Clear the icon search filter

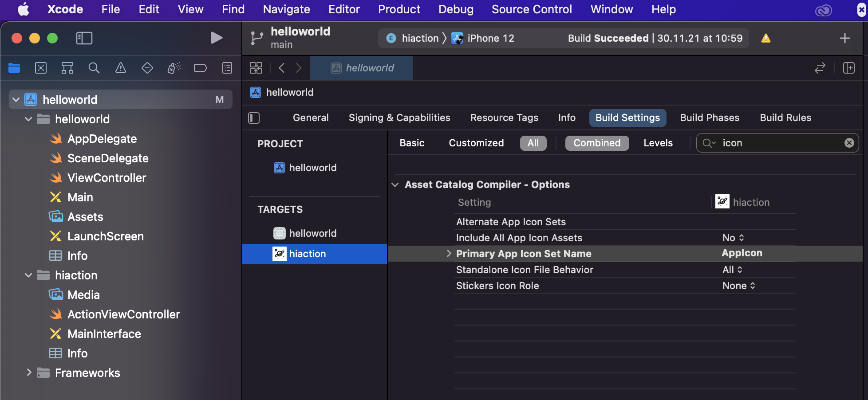pyautogui.click(x=849, y=143)
